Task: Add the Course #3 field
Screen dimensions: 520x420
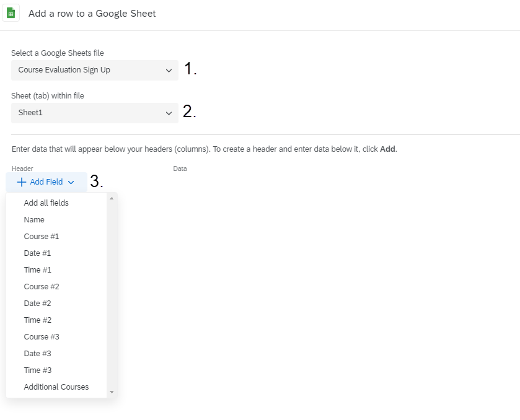Action: pyautogui.click(x=42, y=336)
